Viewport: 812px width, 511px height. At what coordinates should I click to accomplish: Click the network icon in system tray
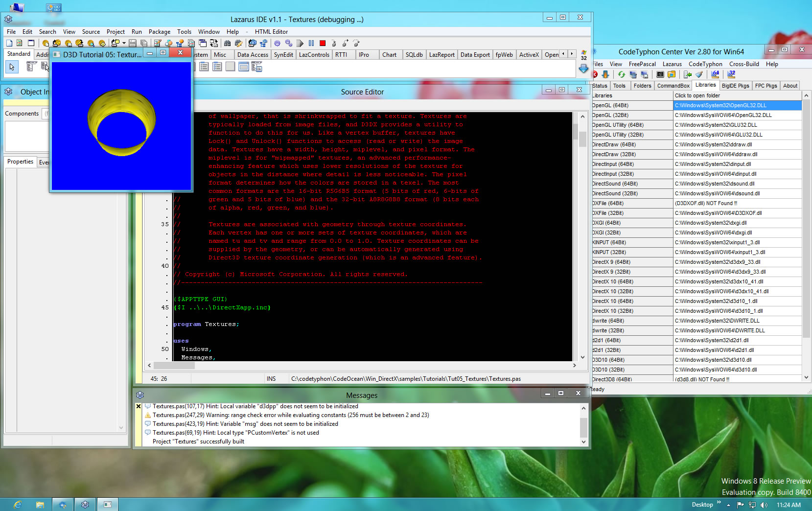coord(752,505)
